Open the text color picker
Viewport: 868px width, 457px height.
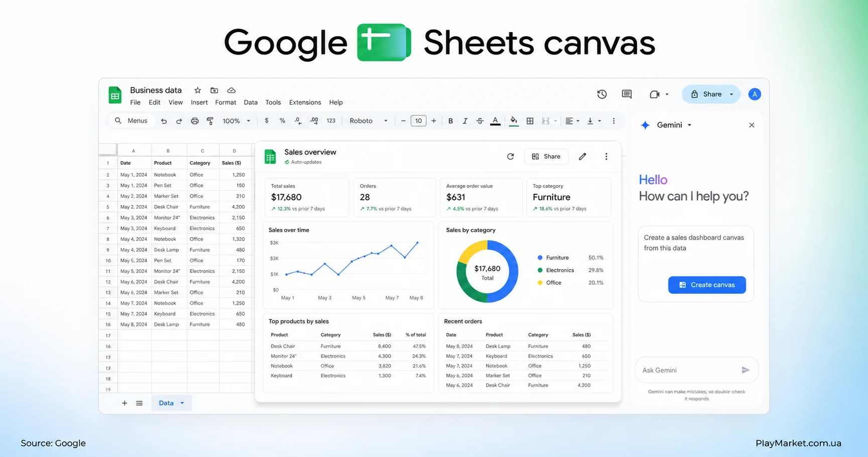pyautogui.click(x=495, y=121)
